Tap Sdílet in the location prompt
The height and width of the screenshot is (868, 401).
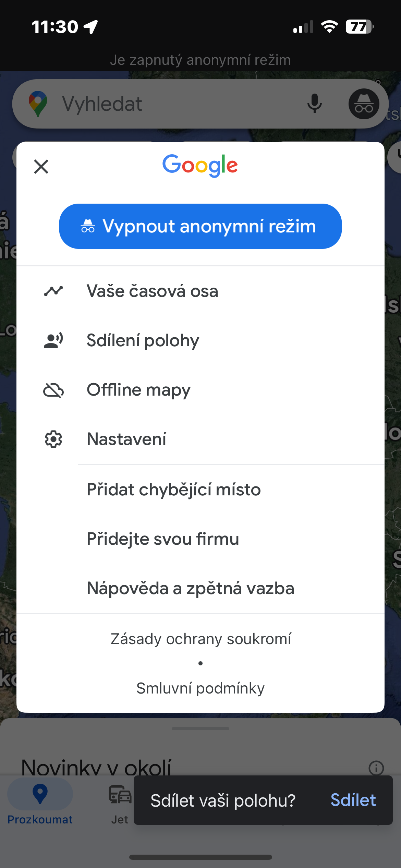click(353, 800)
